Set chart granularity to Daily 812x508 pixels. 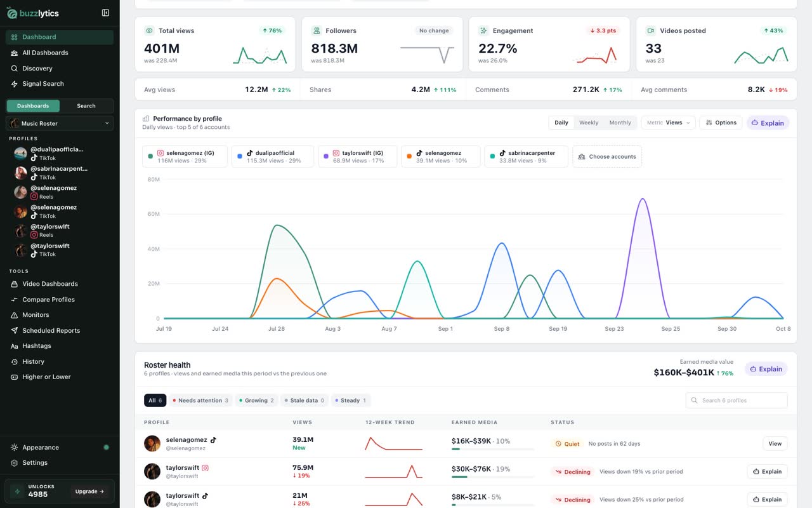561,123
